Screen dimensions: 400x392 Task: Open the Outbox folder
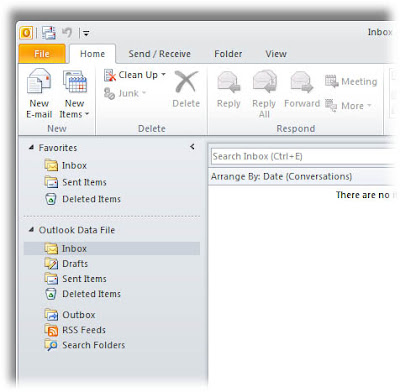79,315
